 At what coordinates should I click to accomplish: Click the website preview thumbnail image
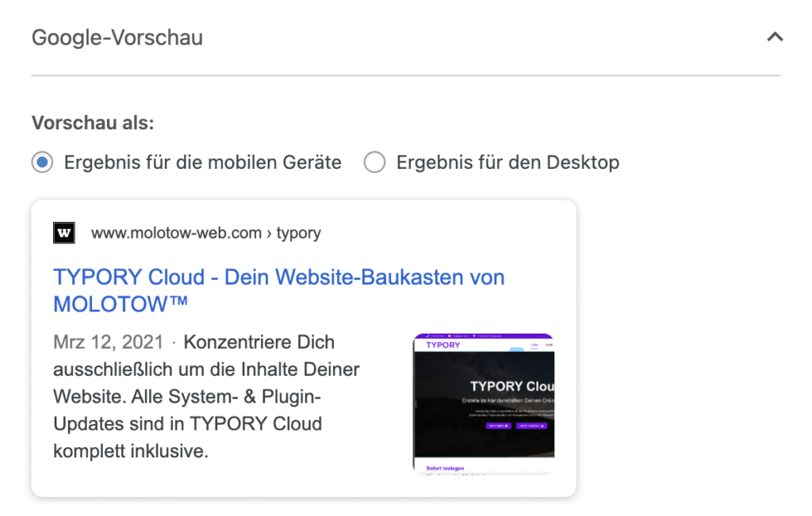pyautogui.click(x=482, y=400)
